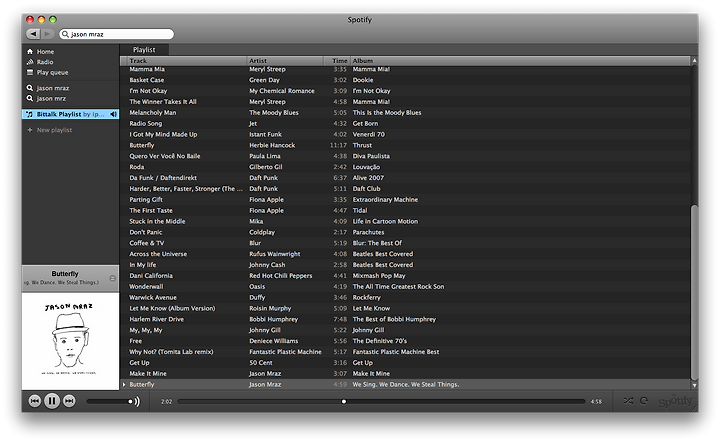720x442 pixels.
Task: Select track 'Melancholy Man'
Action: click(x=153, y=112)
